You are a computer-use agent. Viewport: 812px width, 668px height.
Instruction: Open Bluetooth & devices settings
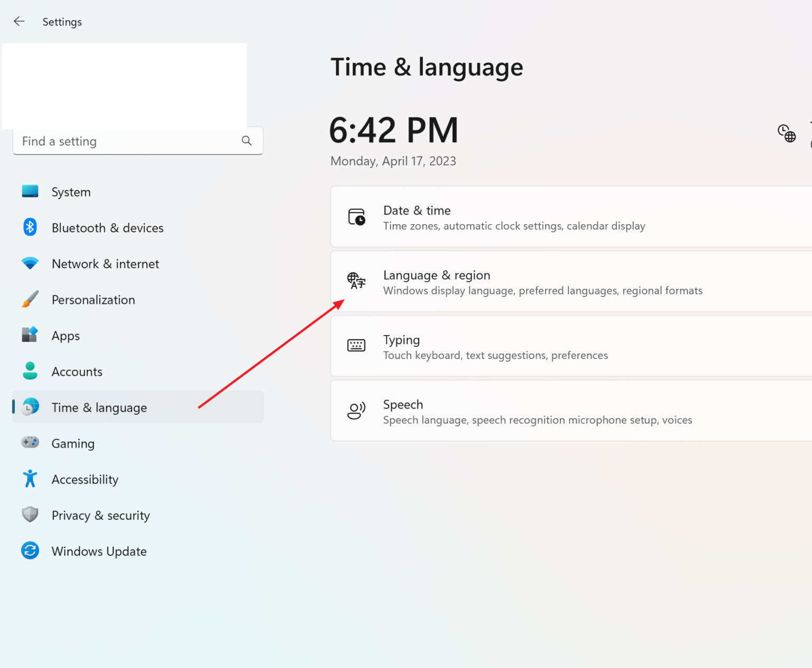[138, 228]
